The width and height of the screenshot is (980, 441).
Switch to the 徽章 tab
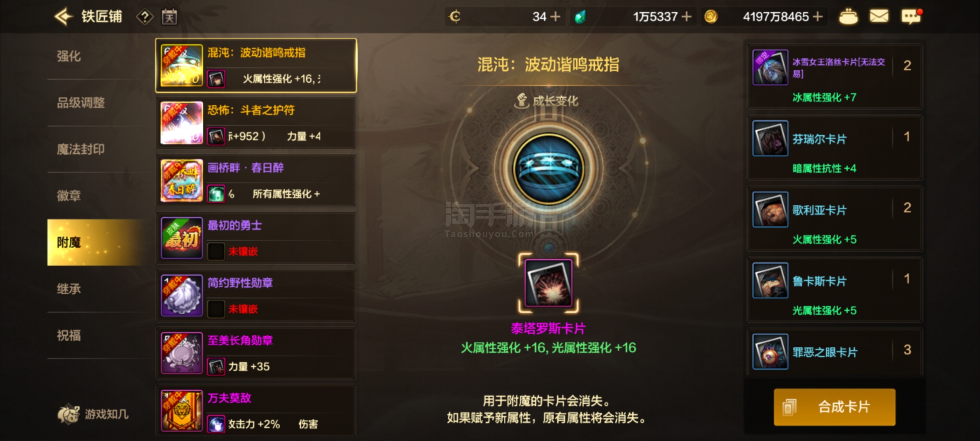[69, 196]
